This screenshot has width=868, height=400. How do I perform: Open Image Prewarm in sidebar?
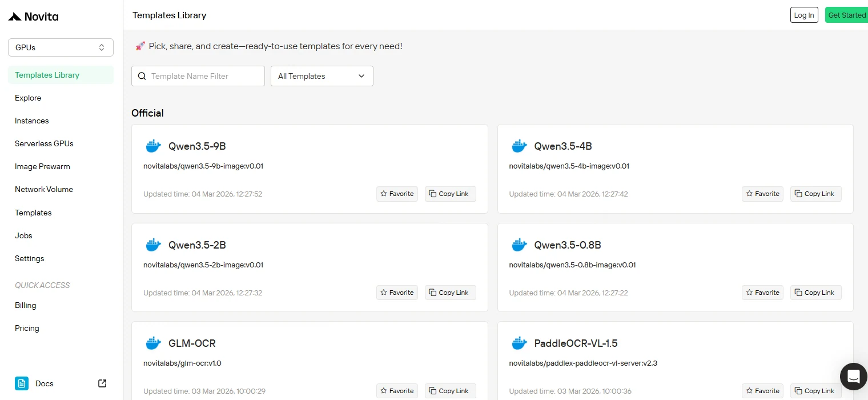[42, 166]
